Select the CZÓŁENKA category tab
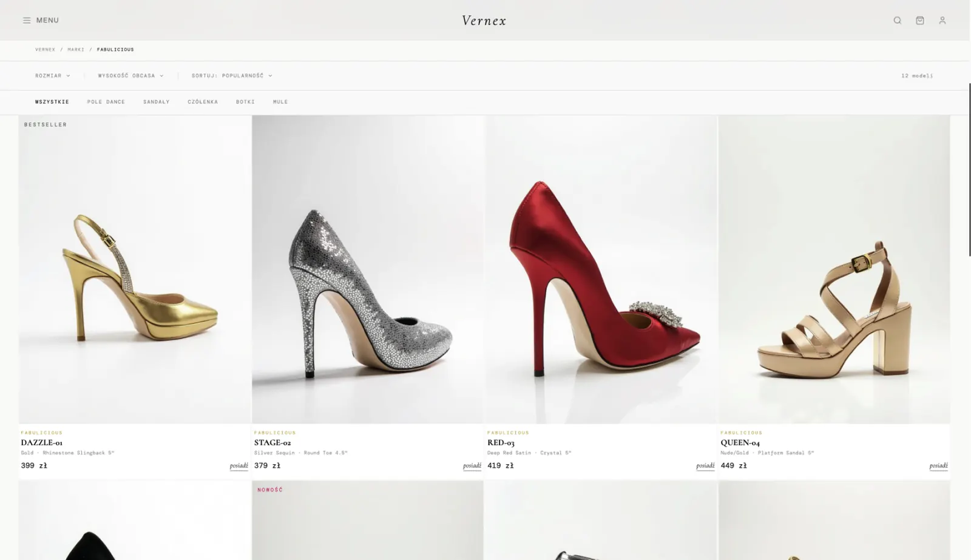Image resolution: width=971 pixels, height=560 pixels. pos(203,102)
